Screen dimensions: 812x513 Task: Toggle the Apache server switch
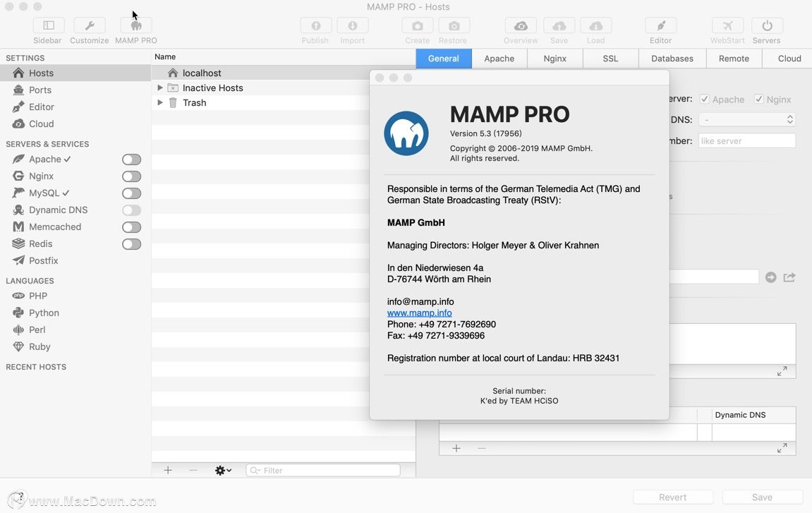click(x=131, y=159)
